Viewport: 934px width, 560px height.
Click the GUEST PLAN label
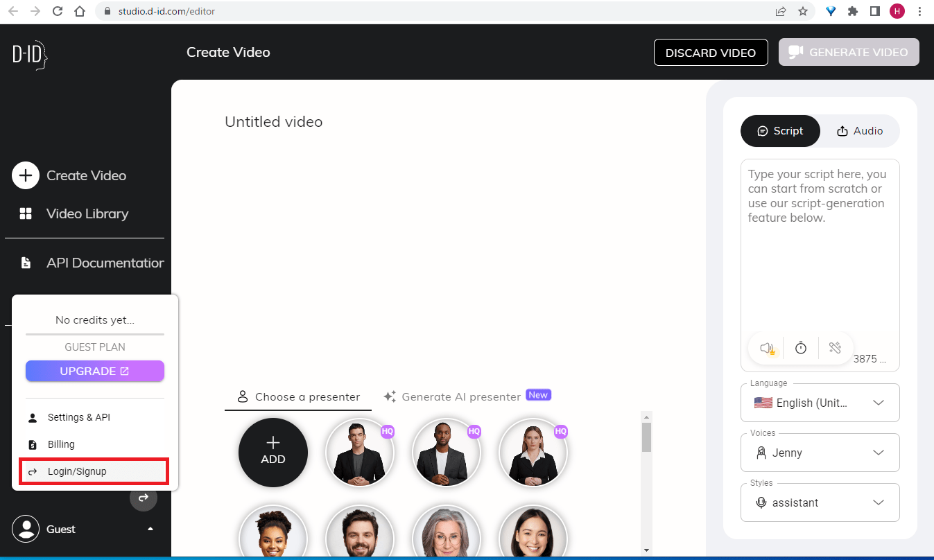95,347
